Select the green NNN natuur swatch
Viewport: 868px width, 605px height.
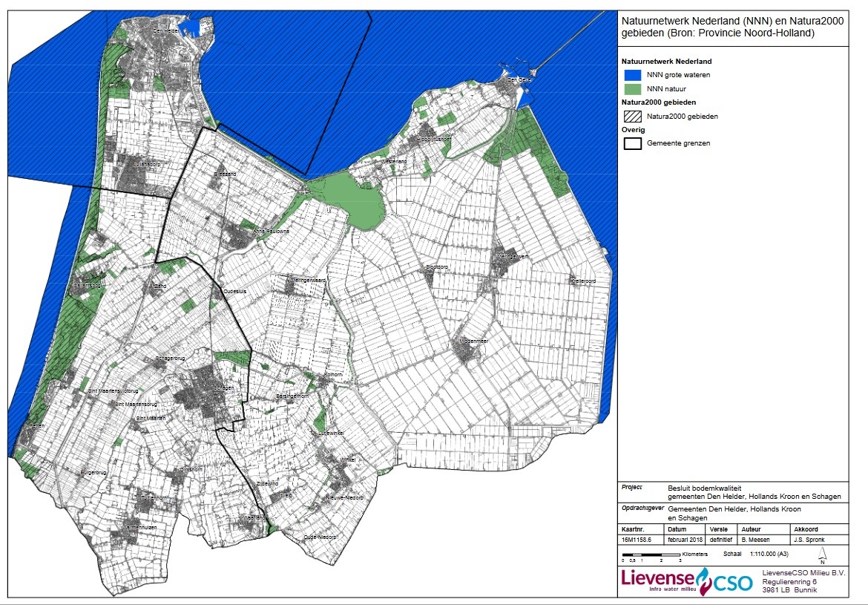[634, 89]
